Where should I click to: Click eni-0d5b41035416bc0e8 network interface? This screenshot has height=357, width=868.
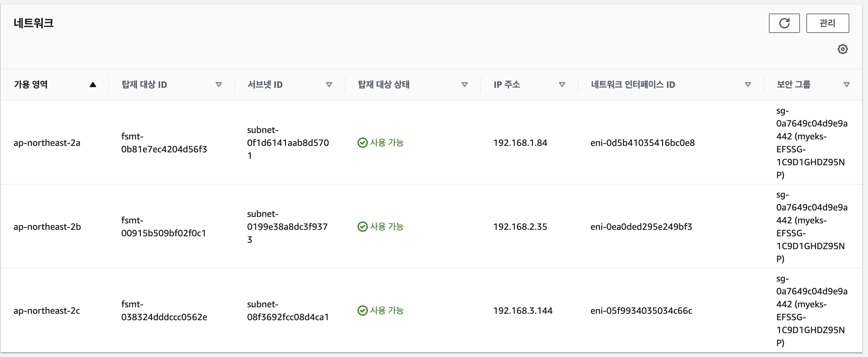(x=642, y=143)
